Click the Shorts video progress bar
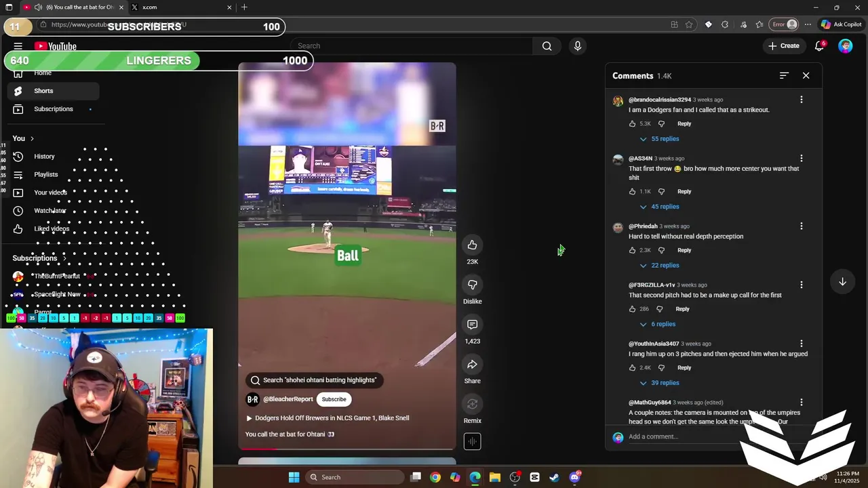The image size is (868, 488). (347, 448)
